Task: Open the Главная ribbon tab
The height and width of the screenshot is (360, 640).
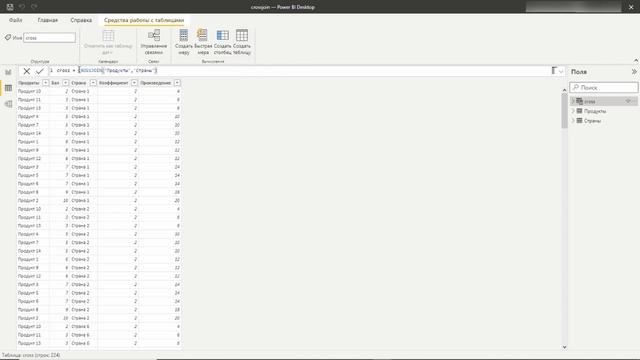Action: [48, 20]
